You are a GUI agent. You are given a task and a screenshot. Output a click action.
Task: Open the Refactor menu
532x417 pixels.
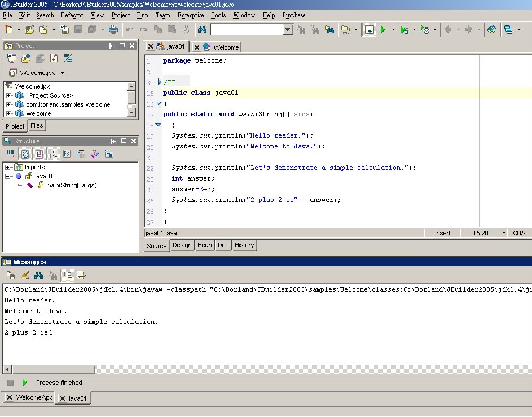coord(72,15)
